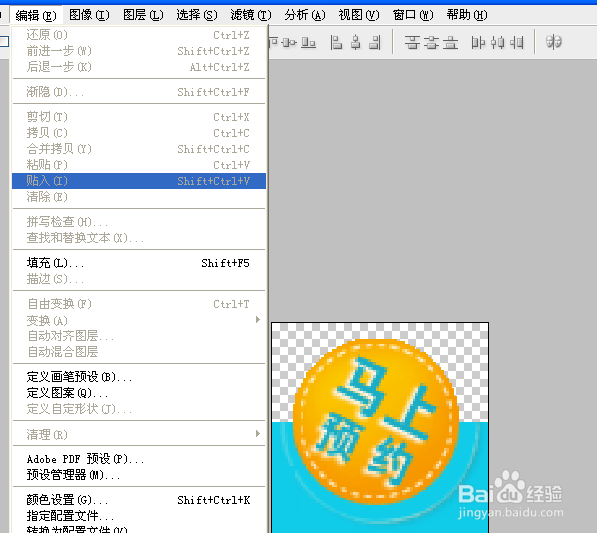Click Align bottom edges icon

[309, 42]
